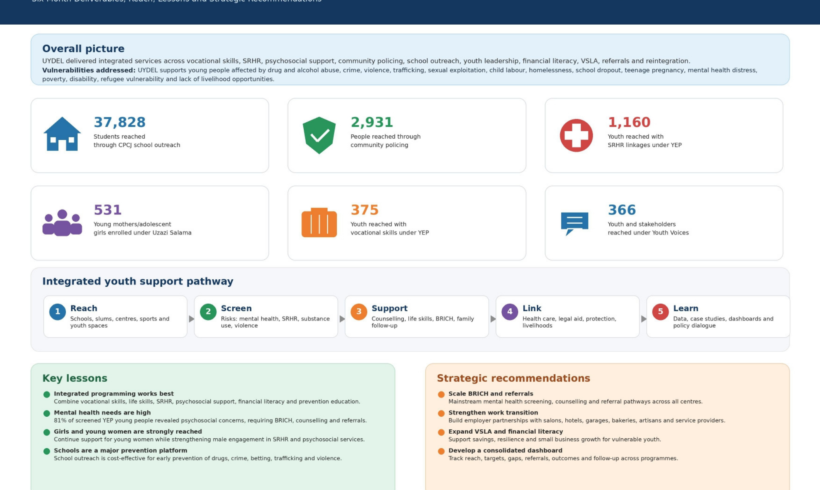Screen dimensions: 820x490
Task: Click the 531 Uzazi Salama figure
Action: [x=107, y=210]
